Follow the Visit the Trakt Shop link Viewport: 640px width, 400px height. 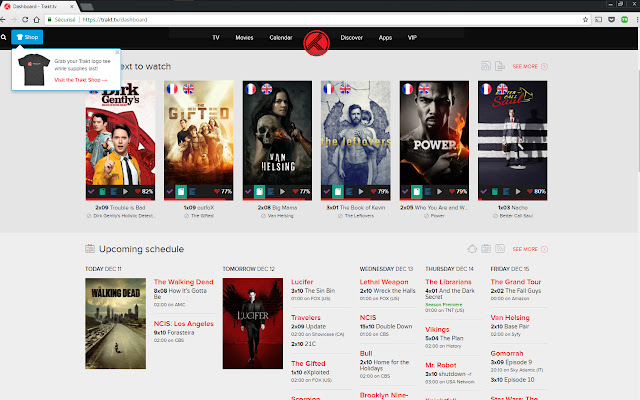coord(80,80)
